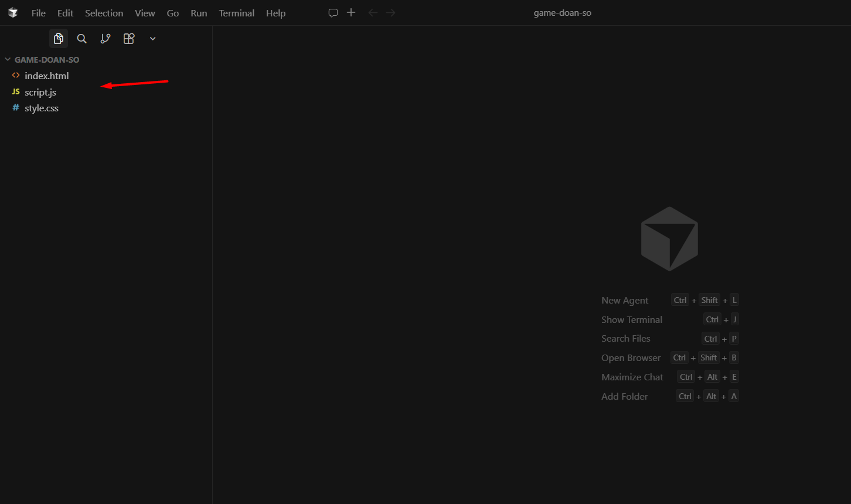Open the Source Control branch icon

[x=105, y=39]
